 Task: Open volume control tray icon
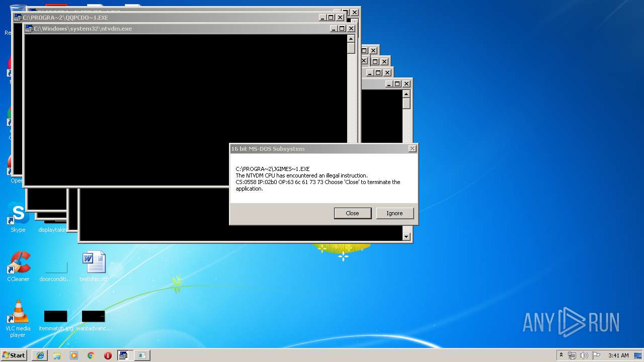pos(584,355)
